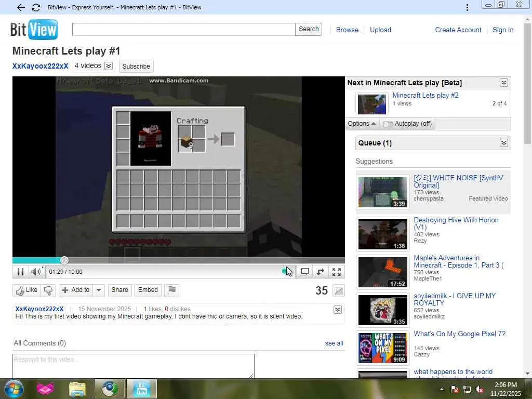The image size is (532, 399).
Task: Click Create Account link
Action: [x=458, y=30]
